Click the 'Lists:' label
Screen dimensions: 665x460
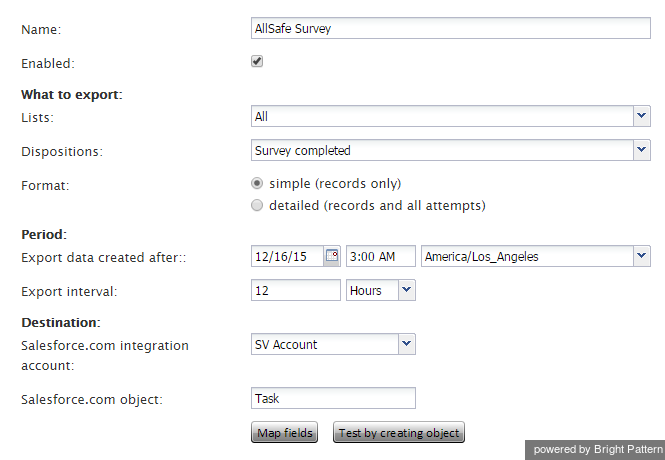(x=37, y=117)
